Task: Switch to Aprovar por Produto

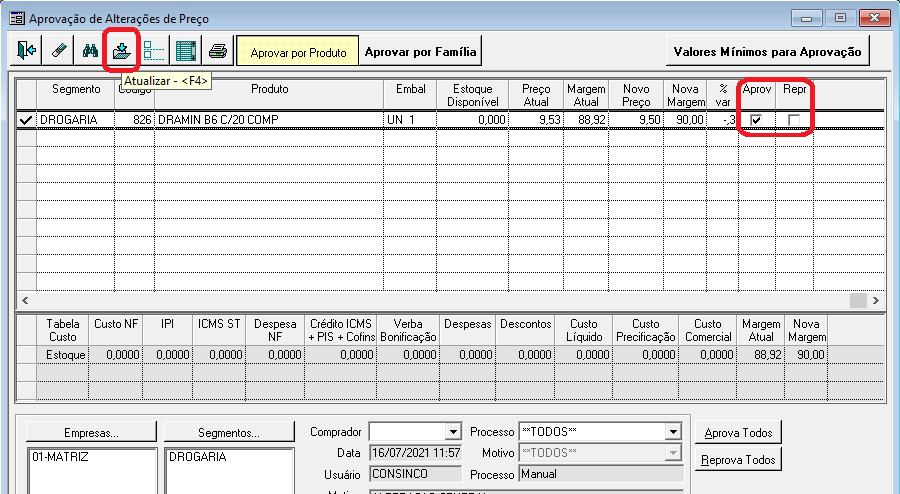Action: point(298,52)
